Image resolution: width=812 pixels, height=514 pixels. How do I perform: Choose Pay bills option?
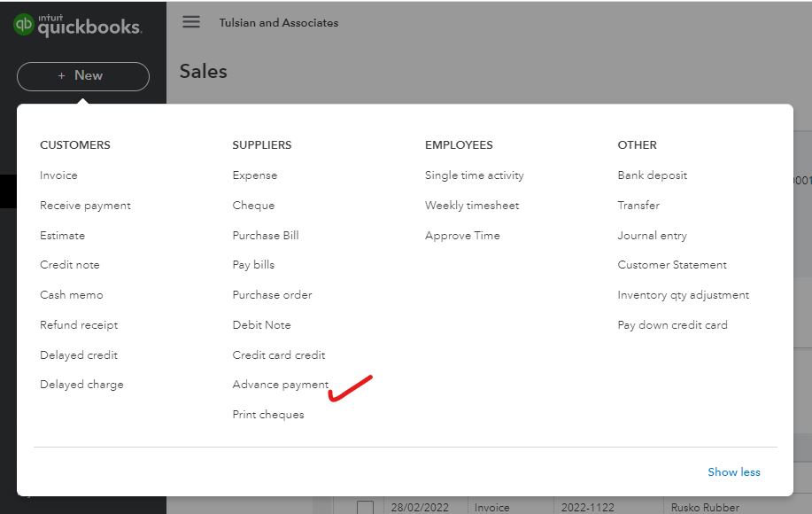coord(253,265)
